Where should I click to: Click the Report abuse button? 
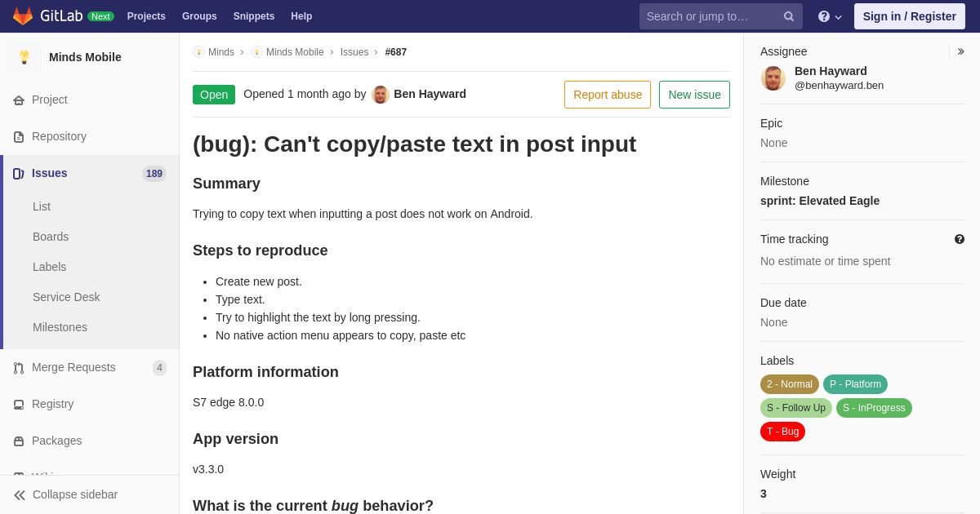(608, 95)
